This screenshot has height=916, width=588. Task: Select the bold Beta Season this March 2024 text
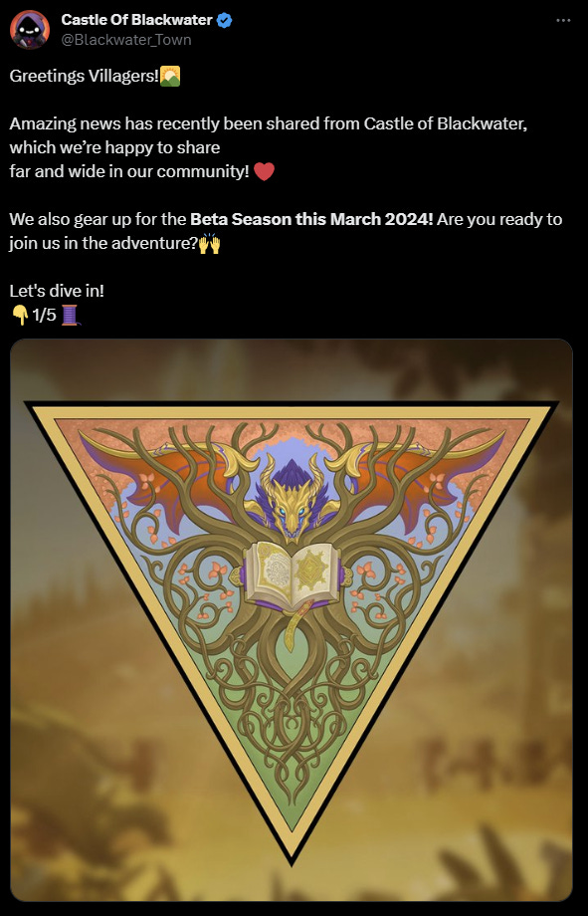pyautogui.click(x=311, y=220)
